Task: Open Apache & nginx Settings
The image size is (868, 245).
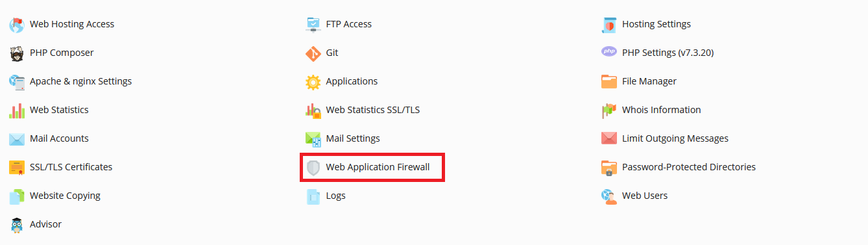Action: coord(81,81)
